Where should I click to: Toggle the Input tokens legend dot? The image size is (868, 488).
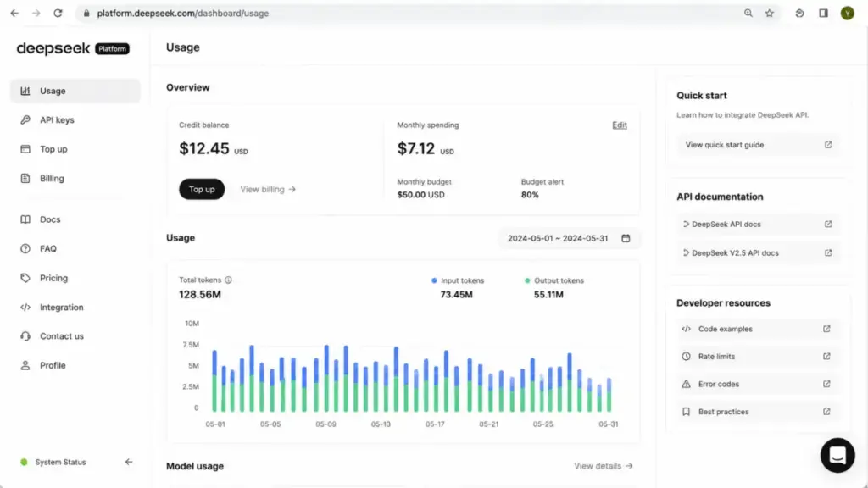[x=434, y=280]
